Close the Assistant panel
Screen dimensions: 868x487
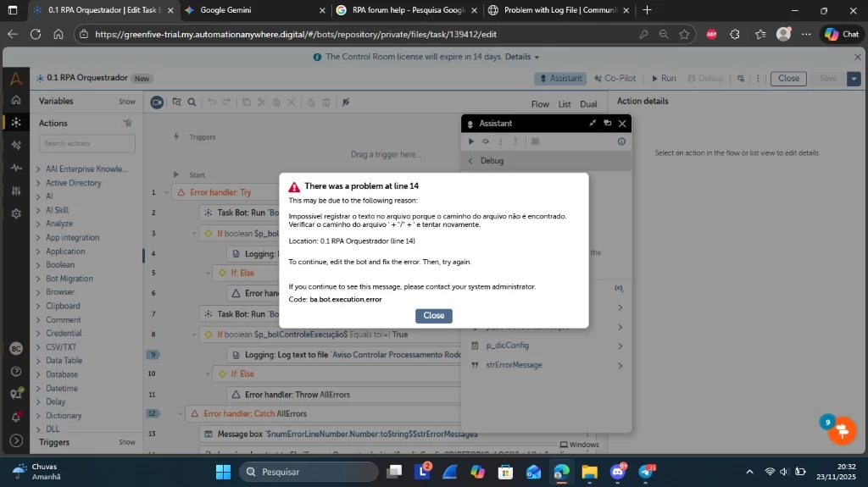(622, 124)
